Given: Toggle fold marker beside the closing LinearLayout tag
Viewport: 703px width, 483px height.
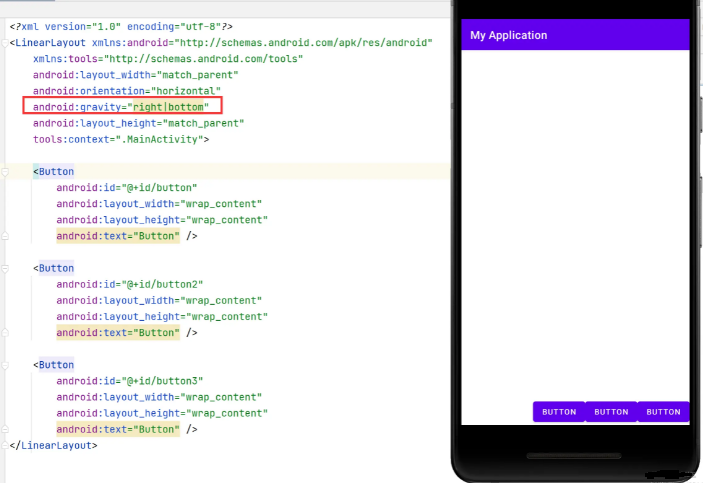Looking at the screenshot, I should click(5, 445).
